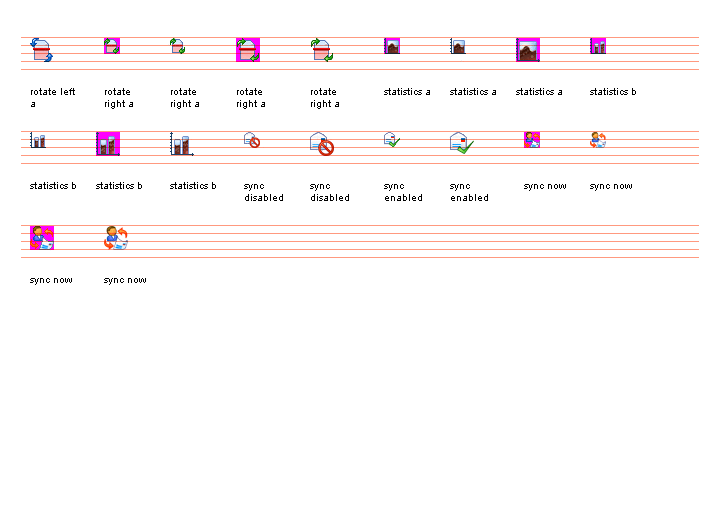Choose the large statistics b bar chart icon without background
The height and width of the screenshot is (515, 720).
click(x=181, y=144)
